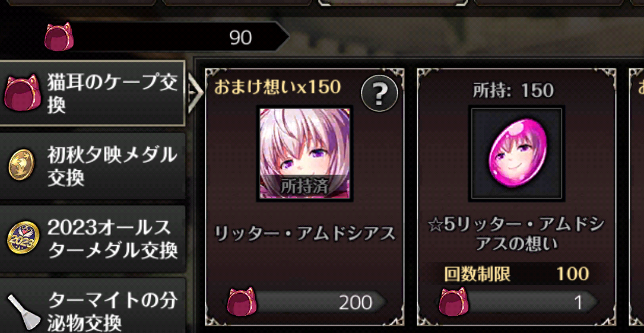Select the ターマイトの分泌物交換 tab

click(93, 306)
